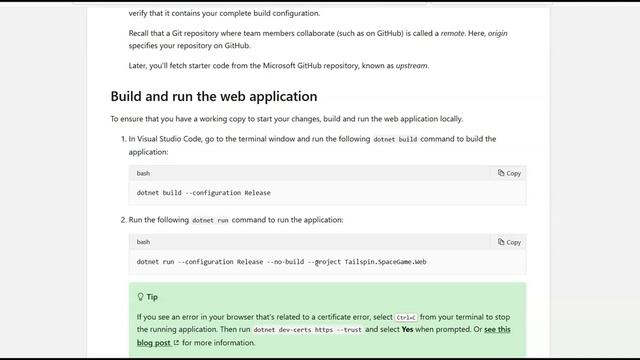Screen dimensions: 640x360
Task: Click the lightbulb Tip icon
Action: pyautogui.click(x=140, y=297)
